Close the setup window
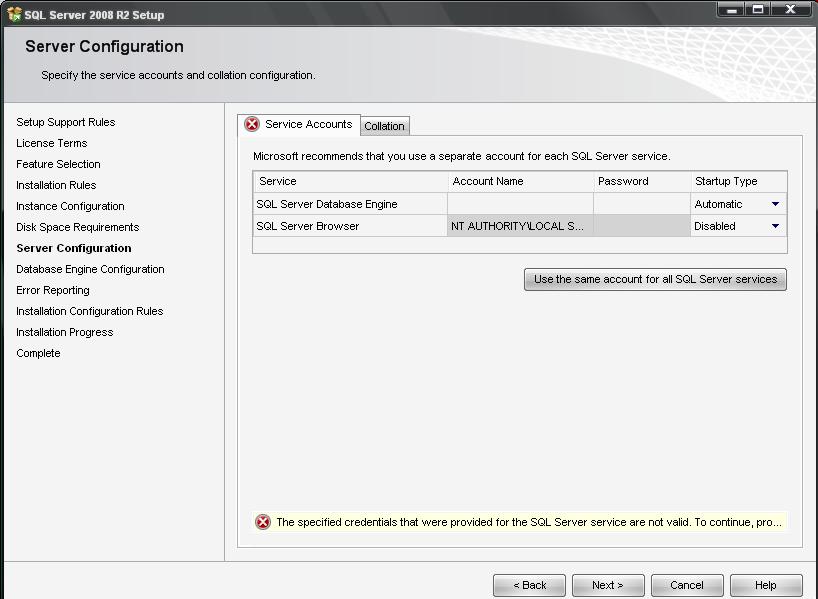 click(x=791, y=9)
